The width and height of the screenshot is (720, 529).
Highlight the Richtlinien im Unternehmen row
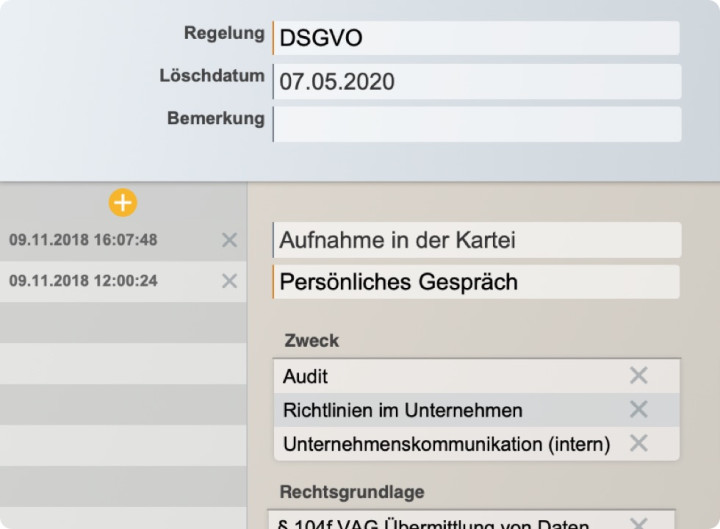tap(440, 410)
